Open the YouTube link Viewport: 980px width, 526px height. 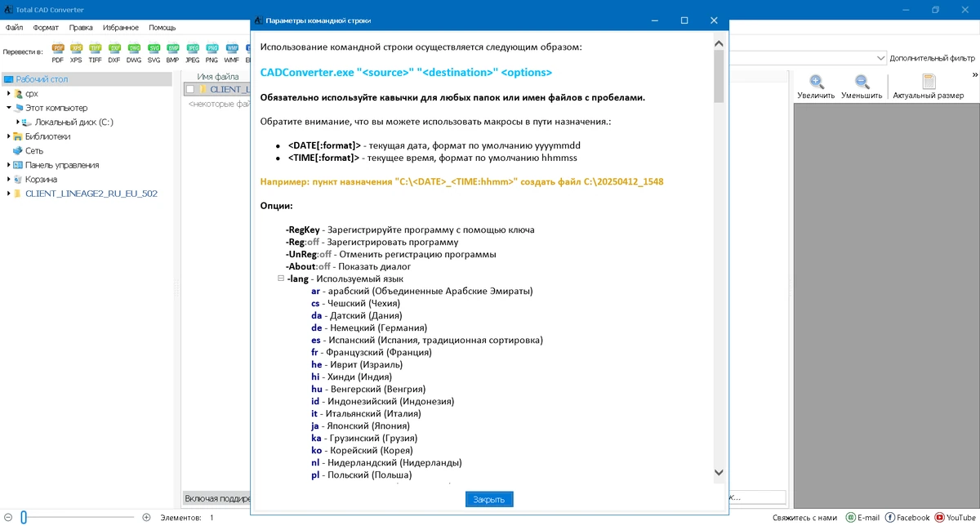(x=955, y=517)
